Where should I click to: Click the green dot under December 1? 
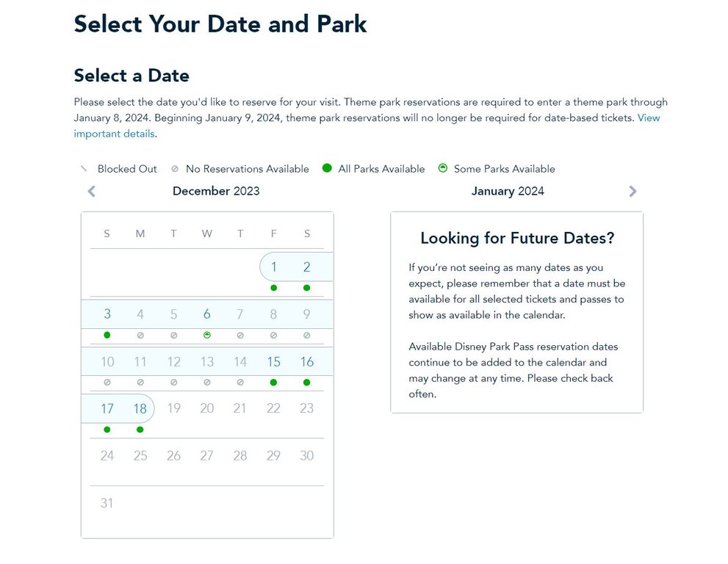pos(274,288)
